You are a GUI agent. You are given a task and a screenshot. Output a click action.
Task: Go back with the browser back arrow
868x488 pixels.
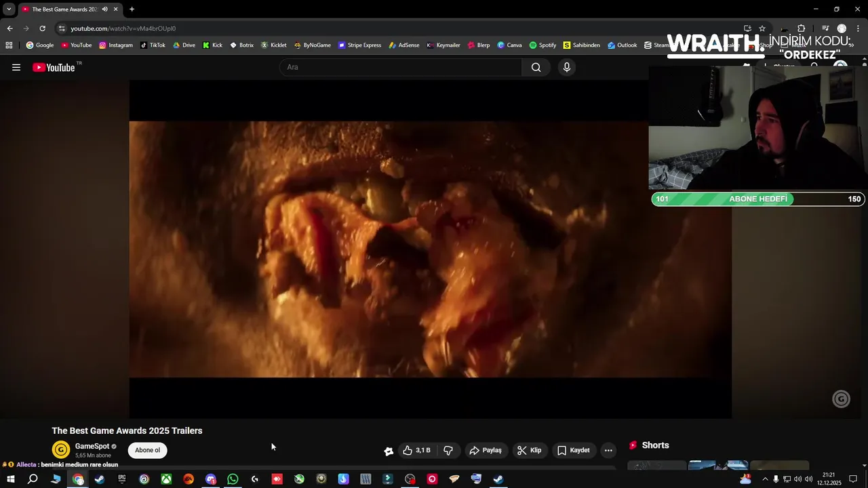[x=9, y=28]
